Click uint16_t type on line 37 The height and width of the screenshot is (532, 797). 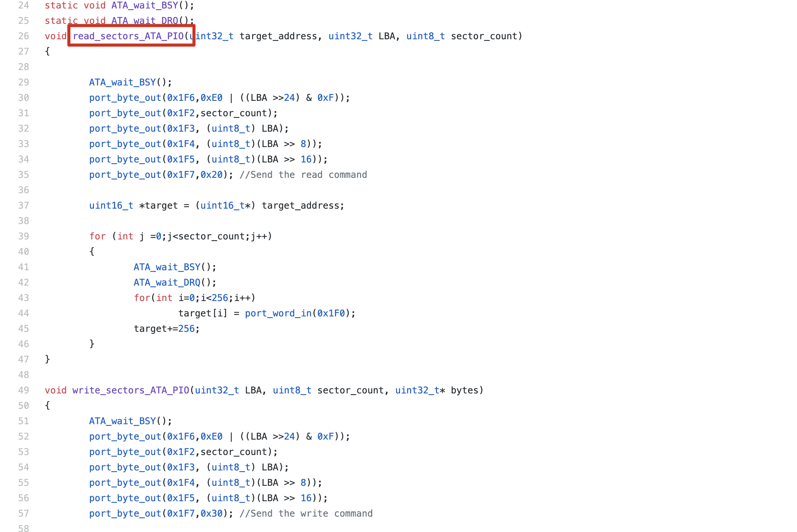[x=111, y=205]
